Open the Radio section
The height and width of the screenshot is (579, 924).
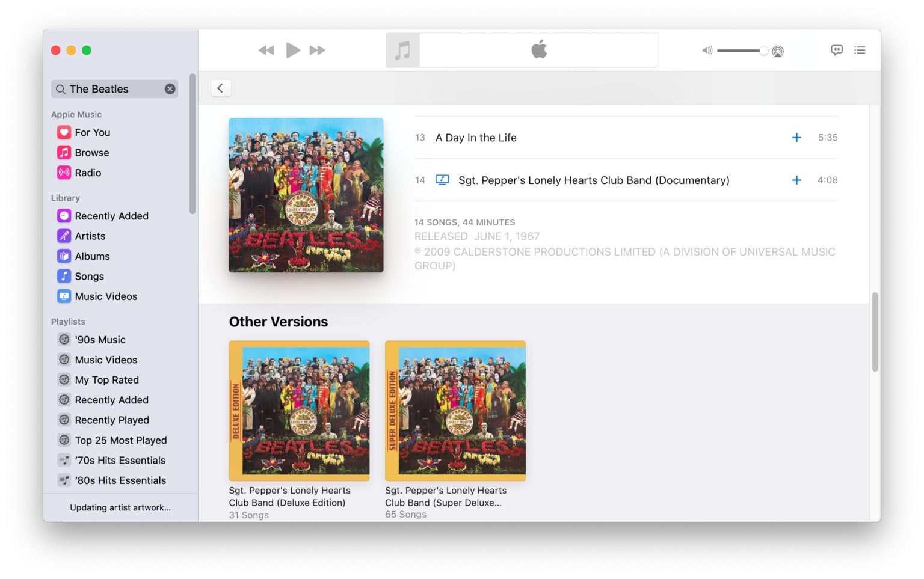click(88, 173)
